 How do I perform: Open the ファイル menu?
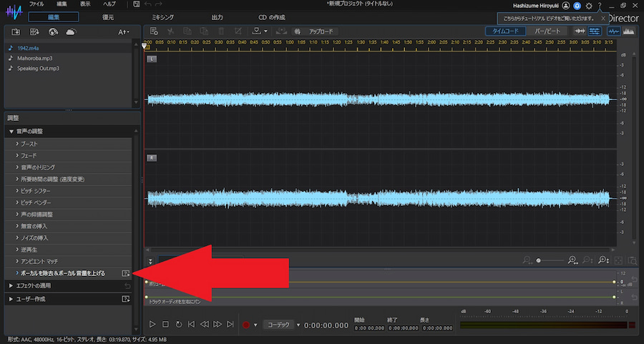(36, 4)
